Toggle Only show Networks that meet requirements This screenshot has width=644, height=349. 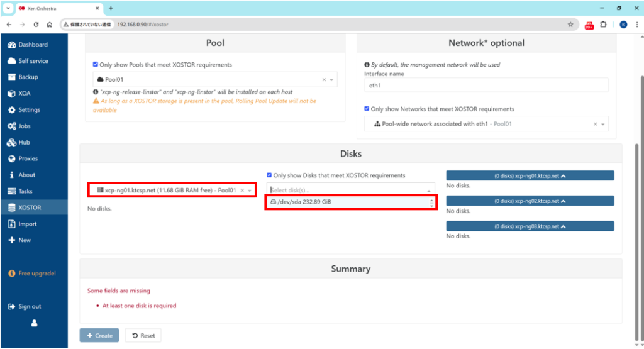tap(367, 109)
